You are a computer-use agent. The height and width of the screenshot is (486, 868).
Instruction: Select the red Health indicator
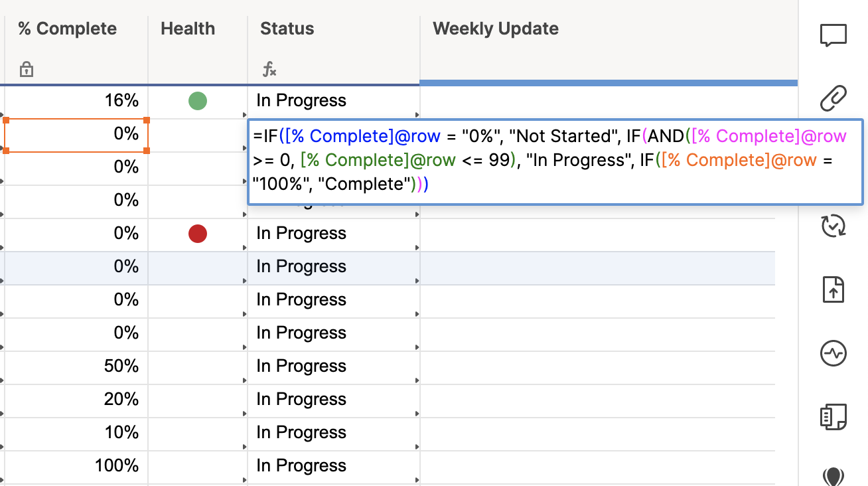[197, 233]
